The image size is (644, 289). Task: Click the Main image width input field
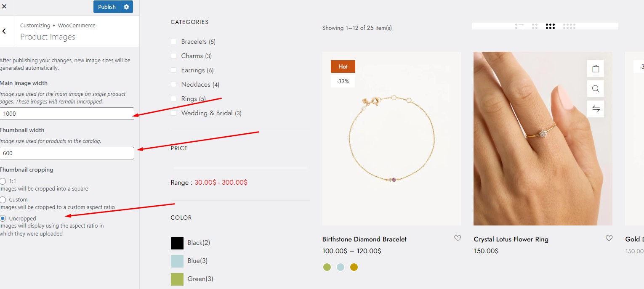point(67,114)
